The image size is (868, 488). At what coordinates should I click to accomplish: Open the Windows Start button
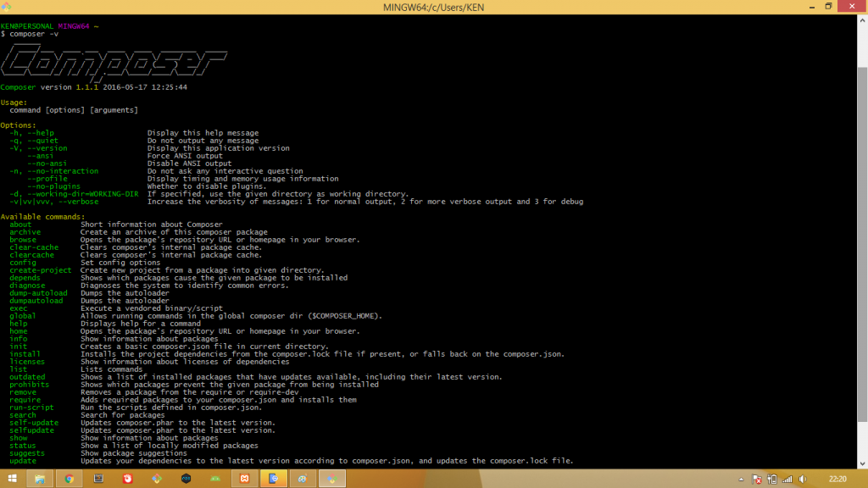pyautogui.click(x=12, y=479)
